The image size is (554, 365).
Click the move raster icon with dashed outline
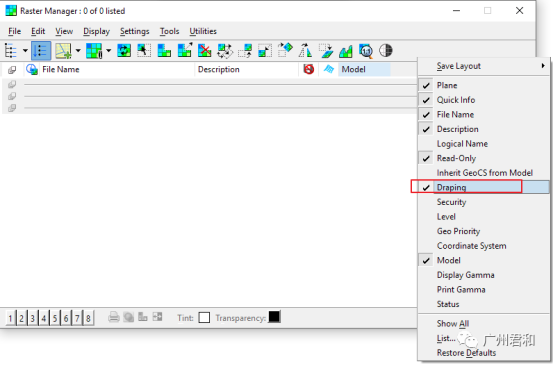(245, 51)
